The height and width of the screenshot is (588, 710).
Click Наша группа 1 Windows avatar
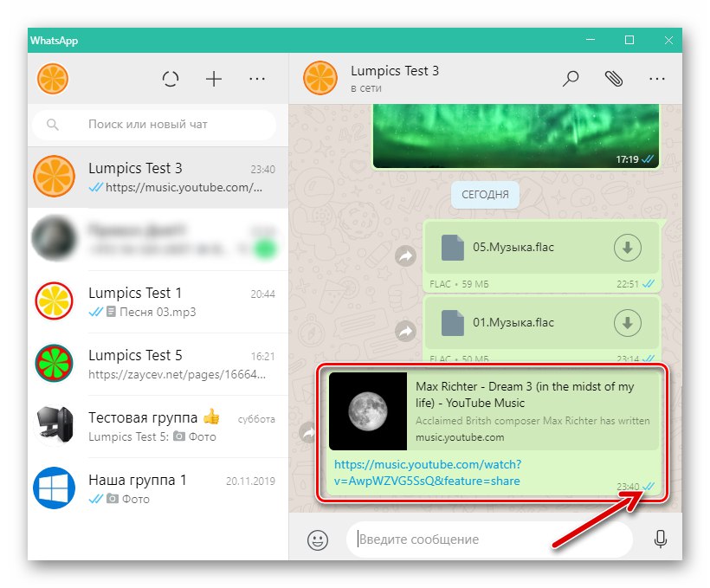(54, 488)
